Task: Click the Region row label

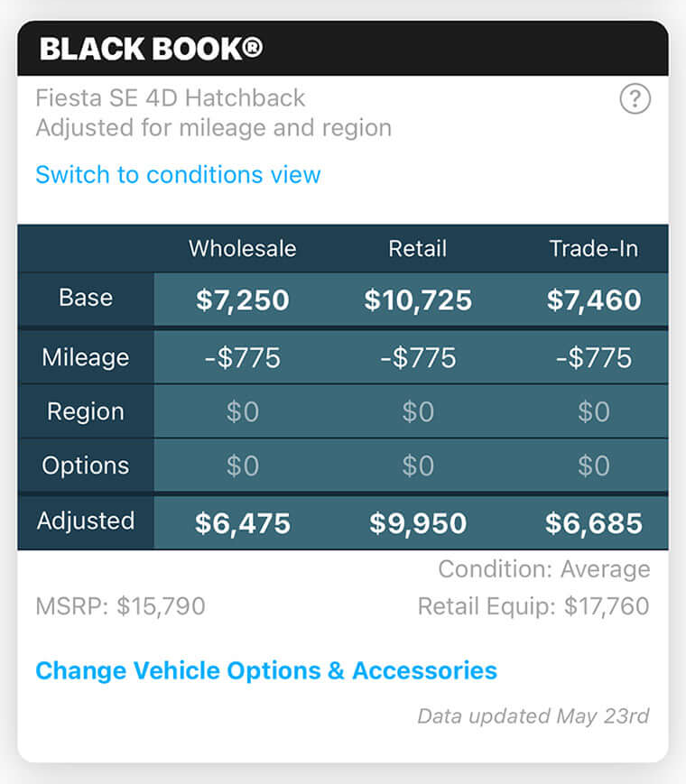Action: point(86,411)
